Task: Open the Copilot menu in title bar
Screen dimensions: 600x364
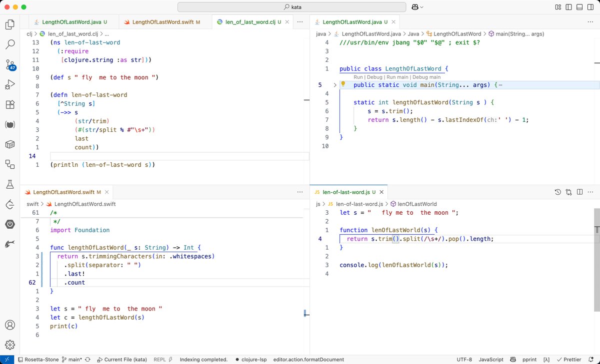Action: pos(417,7)
